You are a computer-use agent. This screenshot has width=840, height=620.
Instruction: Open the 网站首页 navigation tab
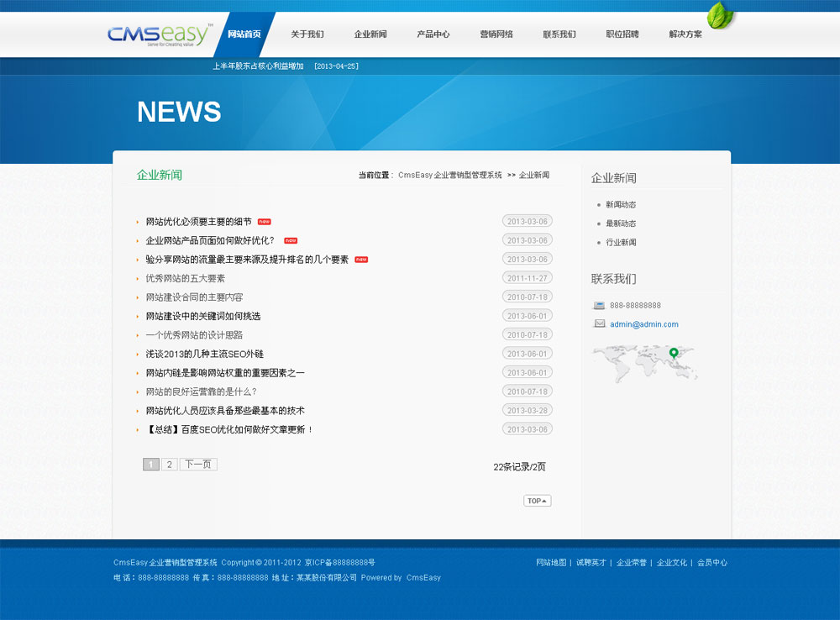coord(244,34)
